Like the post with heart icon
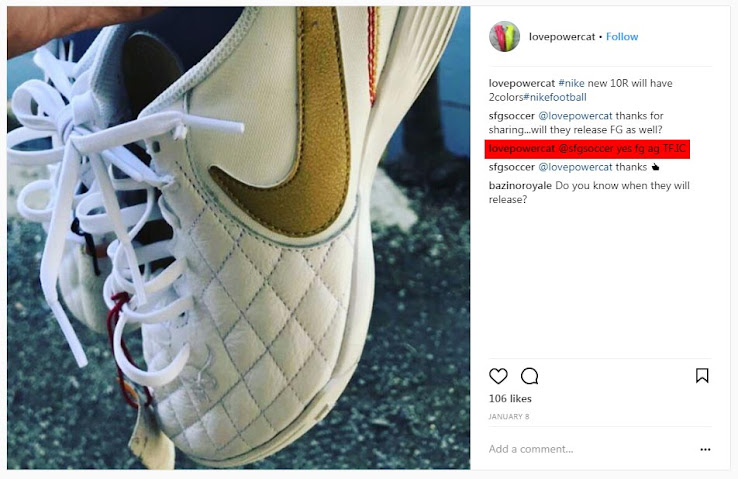This screenshot has width=738, height=479. [x=498, y=376]
